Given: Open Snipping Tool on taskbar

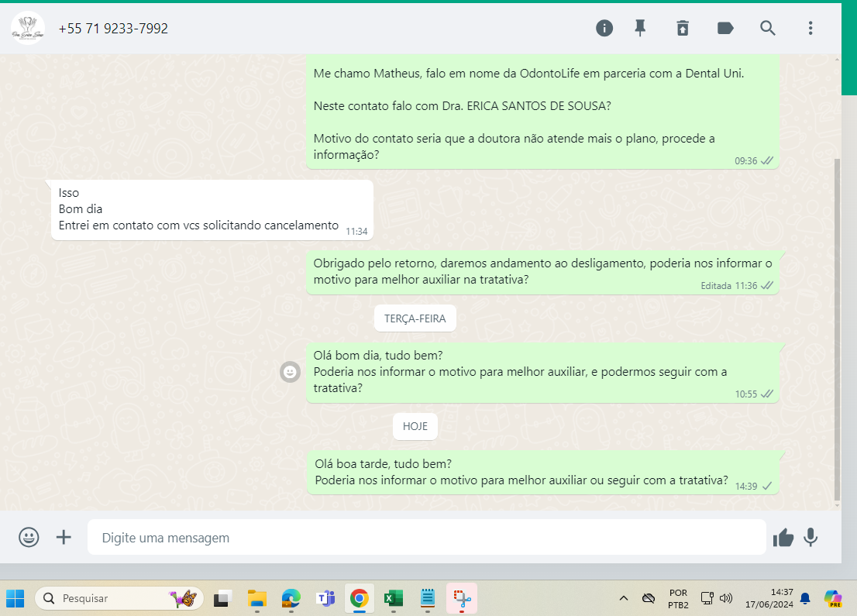Looking at the screenshot, I should tap(462, 598).
